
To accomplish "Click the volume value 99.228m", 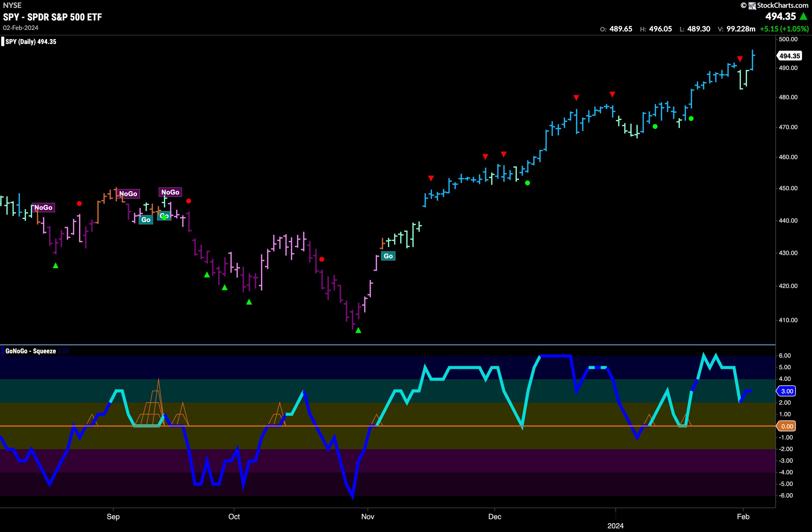I will click(x=741, y=29).
